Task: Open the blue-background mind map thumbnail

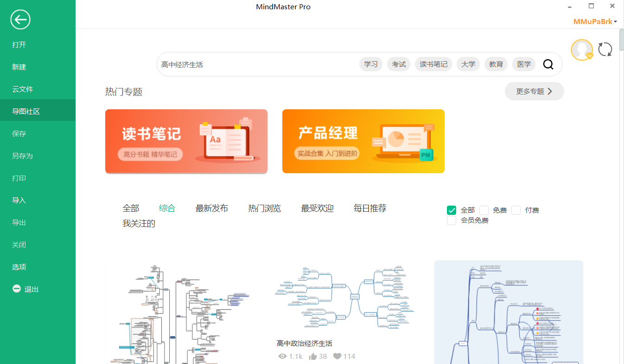Action: [509, 312]
